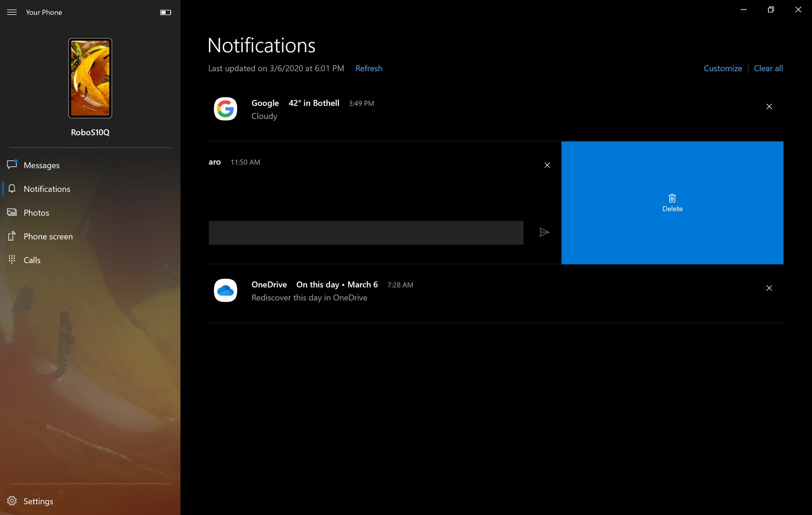The width and height of the screenshot is (812, 515).
Task: Dismiss the OneDrive notification
Action: (x=769, y=288)
